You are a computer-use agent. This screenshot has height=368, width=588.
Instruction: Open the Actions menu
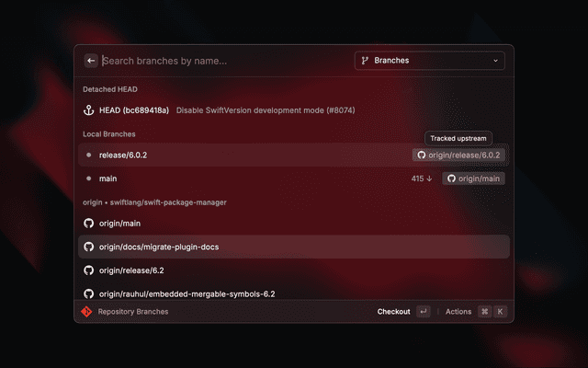point(458,312)
